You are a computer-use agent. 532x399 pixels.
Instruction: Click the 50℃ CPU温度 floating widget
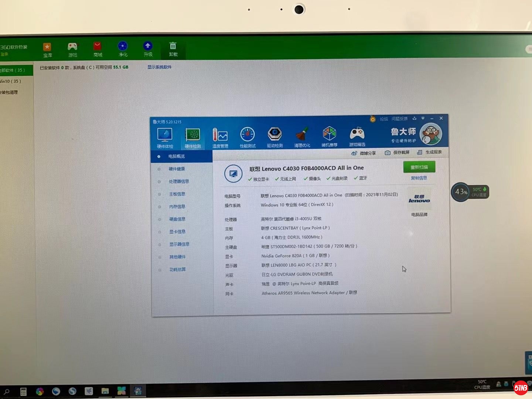(x=480, y=192)
